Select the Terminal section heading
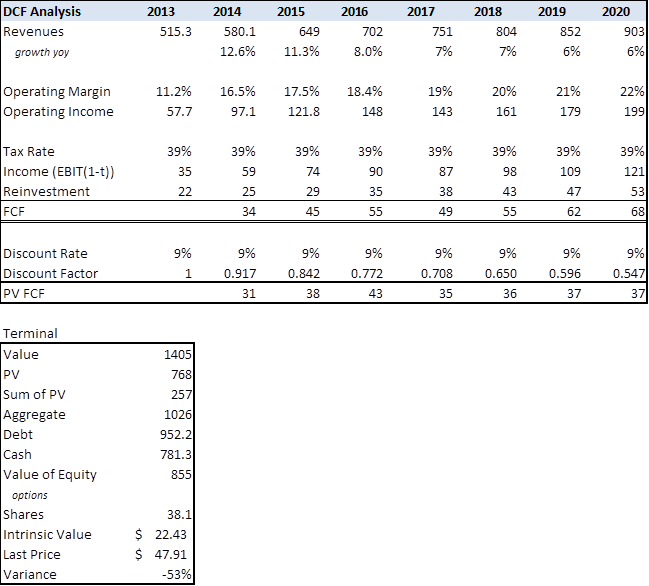This screenshot has width=649, height=586. (x=30, y=334)
